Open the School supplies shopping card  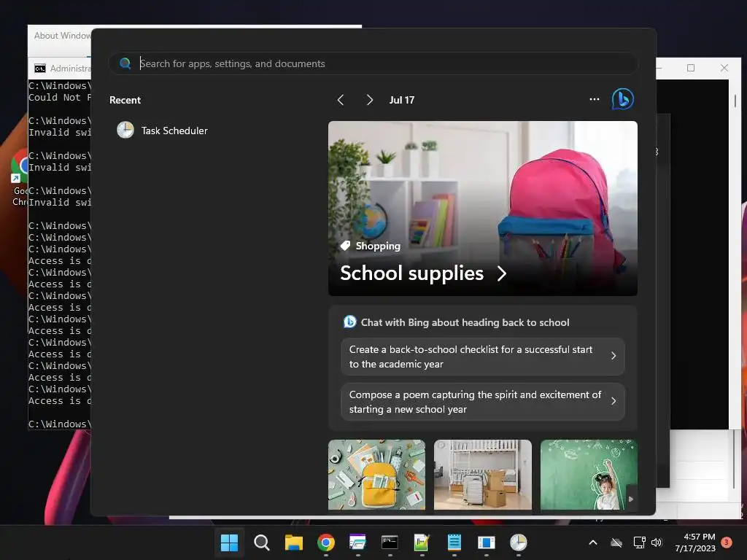tap(483, 208)
